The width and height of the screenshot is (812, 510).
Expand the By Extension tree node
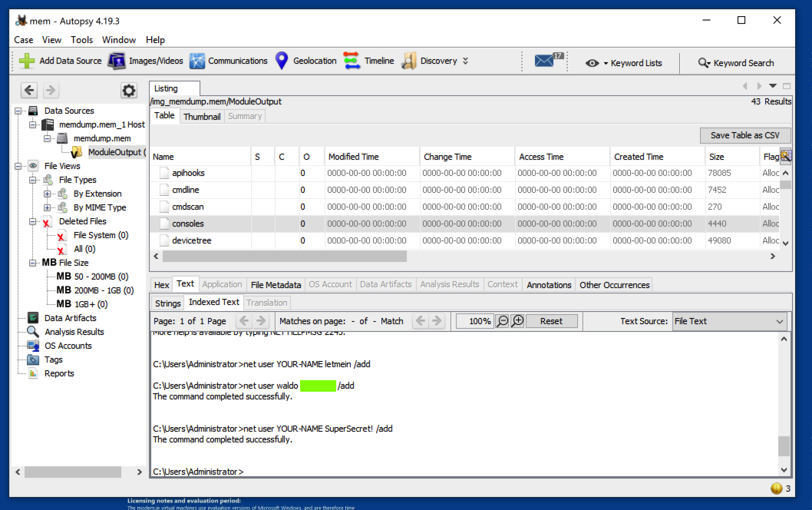tap(48, 194)
